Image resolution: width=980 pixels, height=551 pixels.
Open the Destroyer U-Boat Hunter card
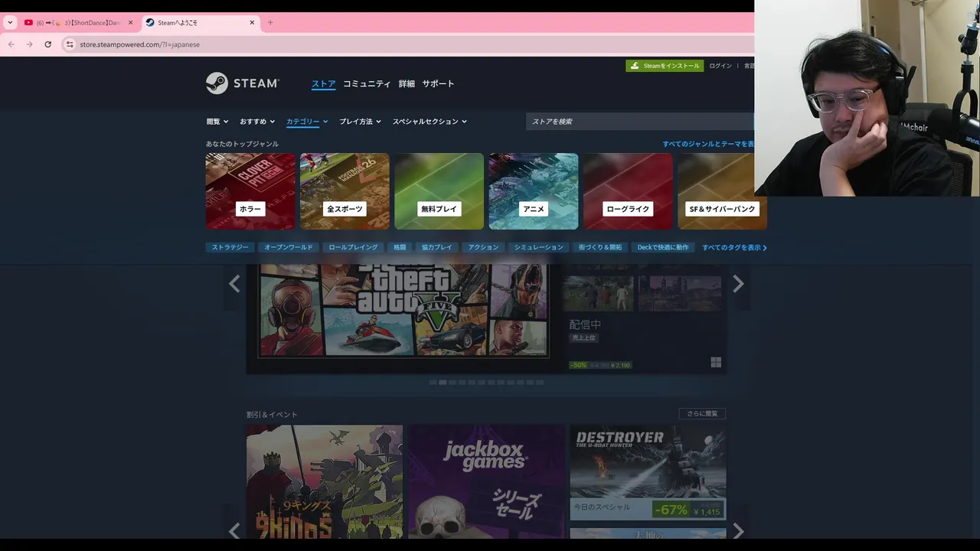648,472
